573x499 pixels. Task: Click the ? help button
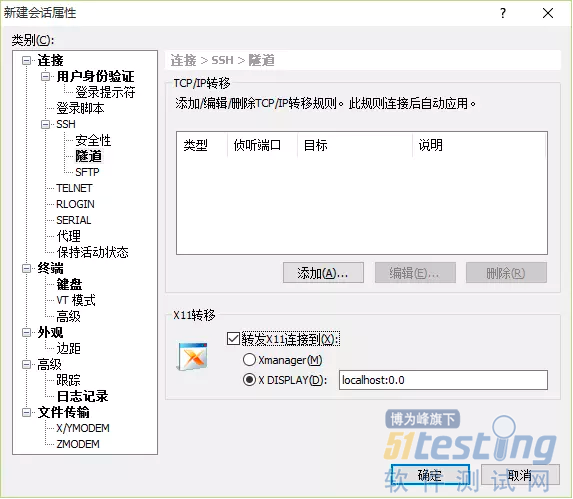pos(503,13)
